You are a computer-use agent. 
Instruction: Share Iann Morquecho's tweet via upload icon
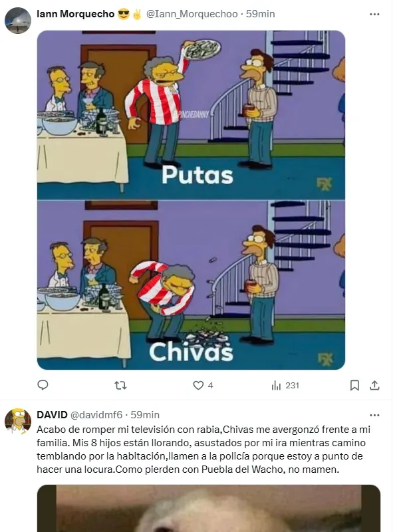click(374, 386)
